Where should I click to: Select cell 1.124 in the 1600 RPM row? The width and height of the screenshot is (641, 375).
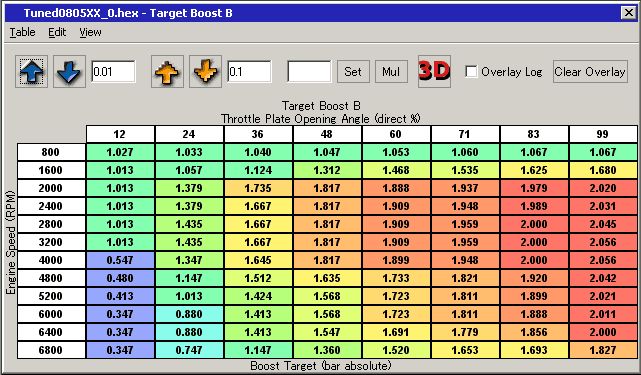coord(258,170)
